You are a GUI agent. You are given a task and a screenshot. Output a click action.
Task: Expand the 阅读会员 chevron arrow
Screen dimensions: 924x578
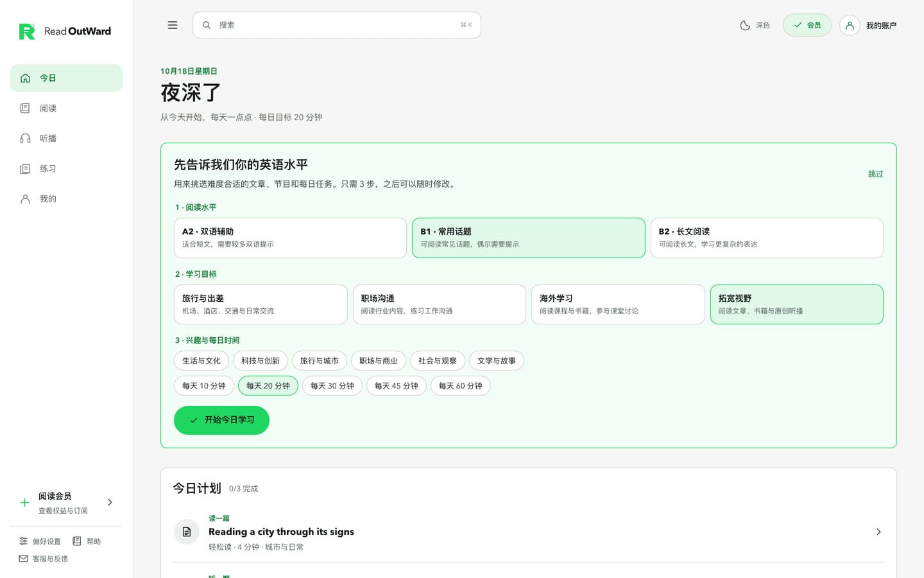click(x=110, y=502)
